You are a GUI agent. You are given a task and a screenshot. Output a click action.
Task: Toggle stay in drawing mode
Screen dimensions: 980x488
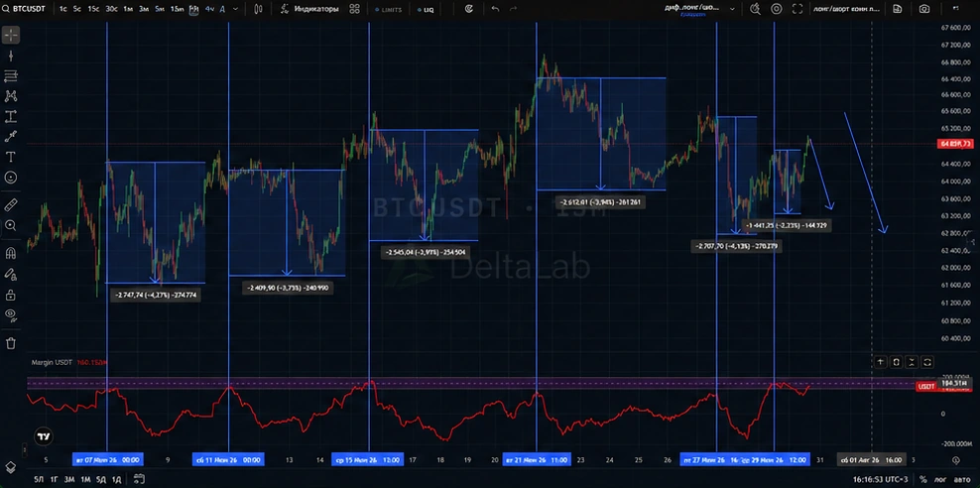11,274
